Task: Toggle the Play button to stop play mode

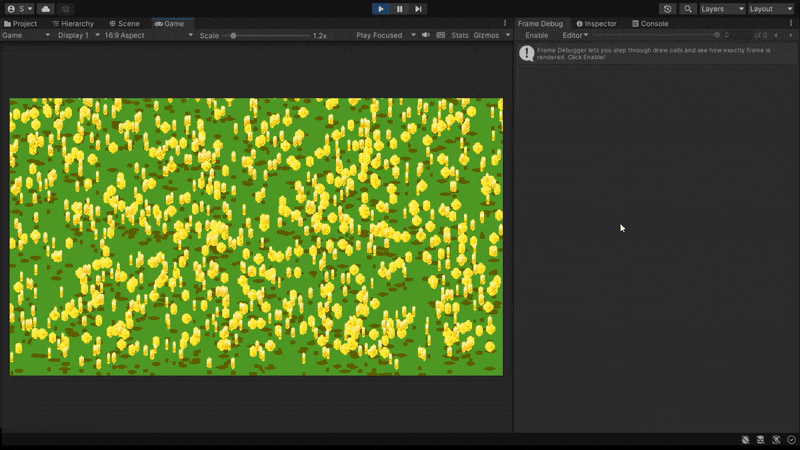Action: [x=380, y=9]
